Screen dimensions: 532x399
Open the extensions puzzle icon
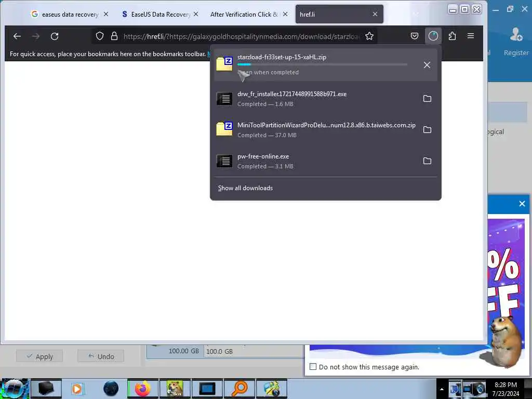[x=452, y=36]
